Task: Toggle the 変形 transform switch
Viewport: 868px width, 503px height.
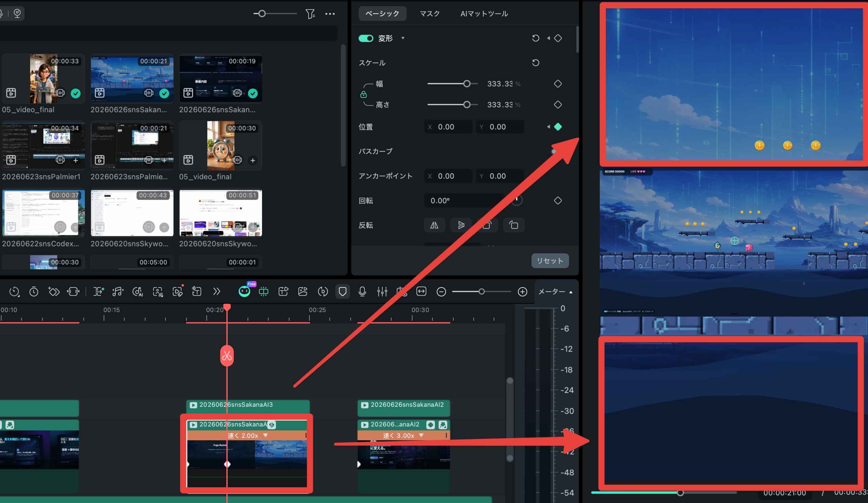Action: [366, 38]
